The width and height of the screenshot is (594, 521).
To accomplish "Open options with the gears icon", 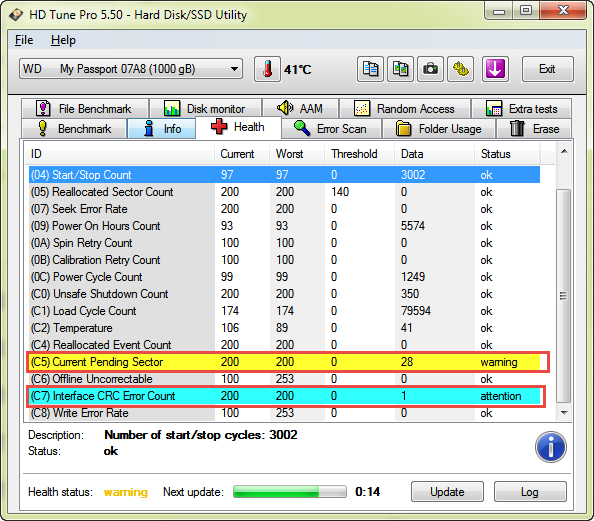I will (x=460, y=69).
